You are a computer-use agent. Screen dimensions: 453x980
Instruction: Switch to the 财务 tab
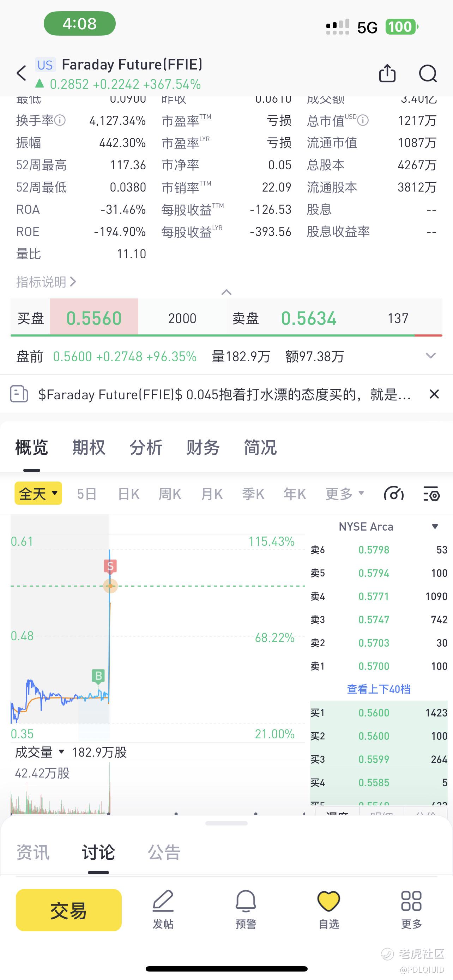pyautogui.click(x=203, y=447)
